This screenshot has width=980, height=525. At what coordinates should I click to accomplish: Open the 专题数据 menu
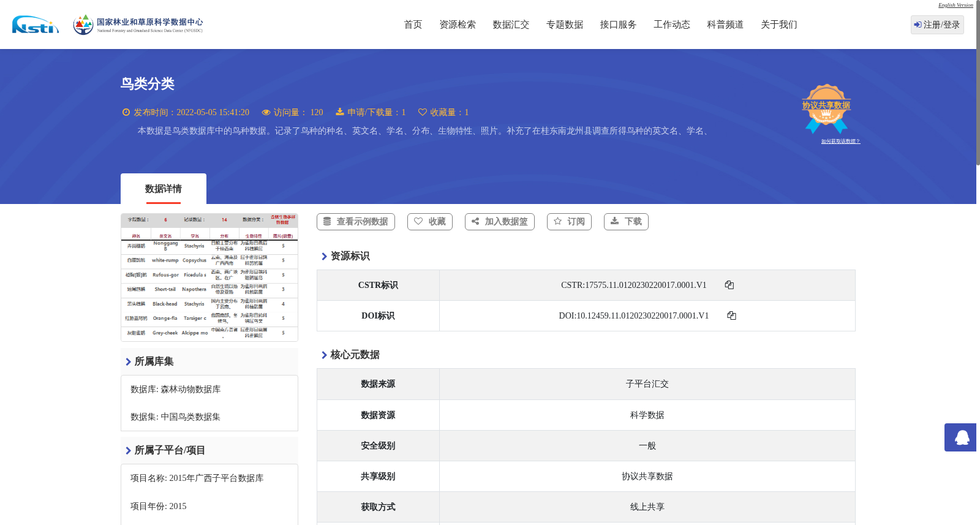(x=565, y=25)
